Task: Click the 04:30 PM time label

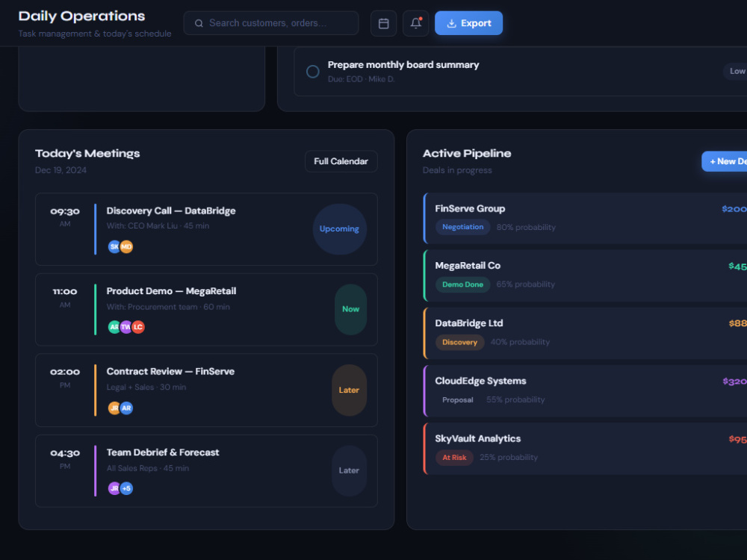Action: [x=65, y=458]
